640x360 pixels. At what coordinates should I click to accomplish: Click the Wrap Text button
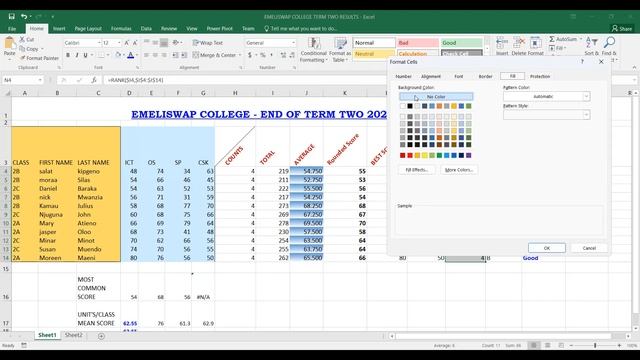[x=208, y=42]
